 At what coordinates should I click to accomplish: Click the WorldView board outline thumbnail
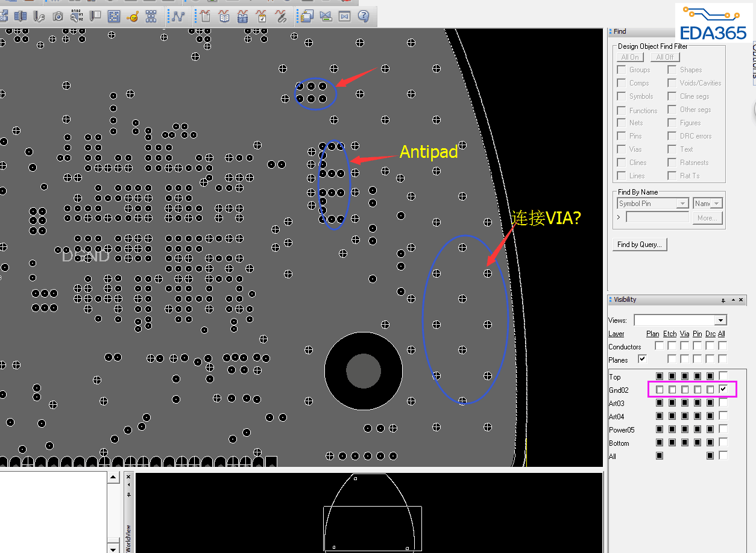370,512
